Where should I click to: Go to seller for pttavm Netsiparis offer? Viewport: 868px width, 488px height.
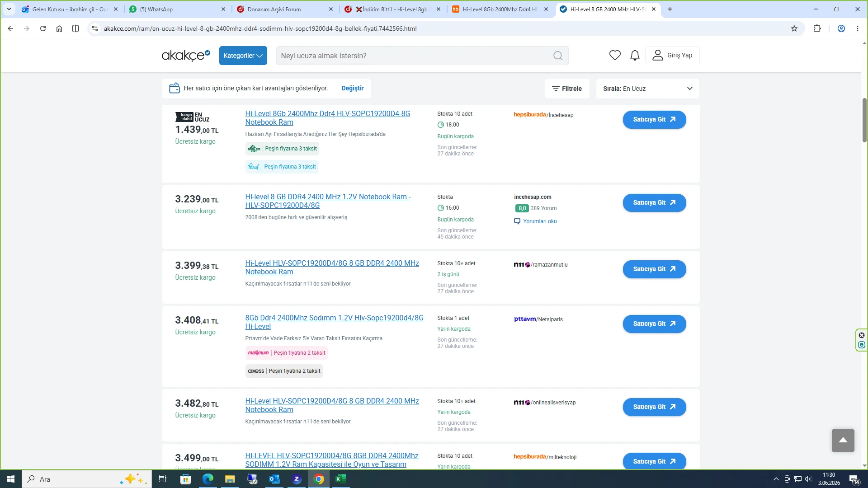point(654,324)
